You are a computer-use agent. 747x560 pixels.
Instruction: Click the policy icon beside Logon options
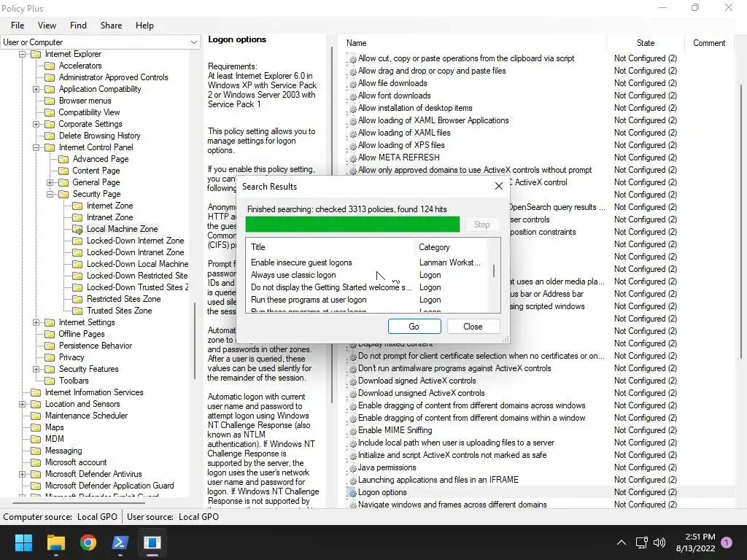pyautogui.click(x=352, y=493)
